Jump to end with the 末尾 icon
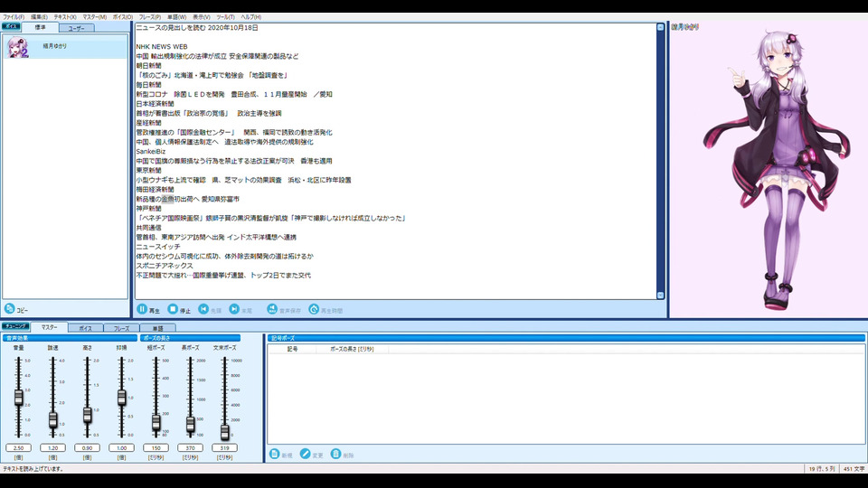Viewport: 868px width, 488px height. coord(234,309)
